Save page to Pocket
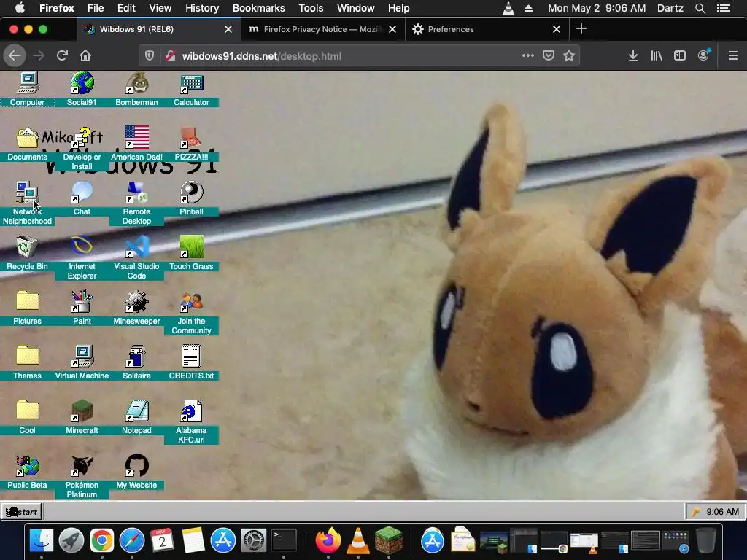The width and height of the screenshot is (747, 560). pyautogui.click(x=549, y=55)
